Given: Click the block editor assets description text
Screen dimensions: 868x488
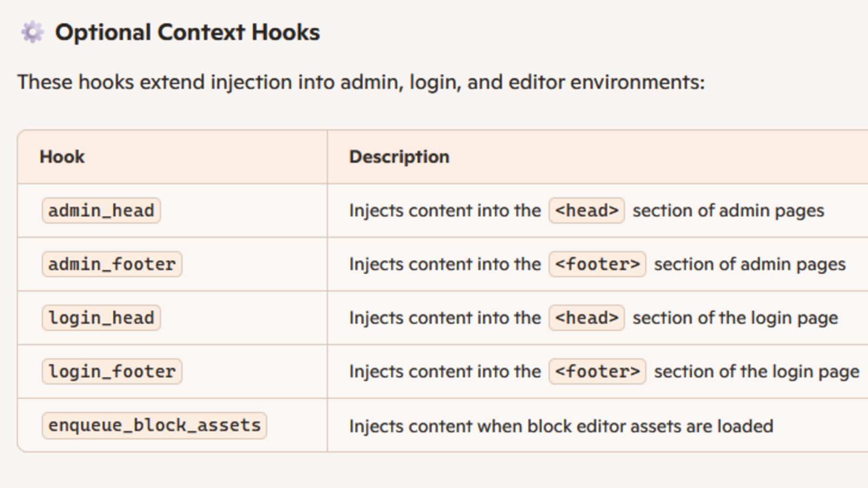Looking at the screenshot, I should 561,426.
